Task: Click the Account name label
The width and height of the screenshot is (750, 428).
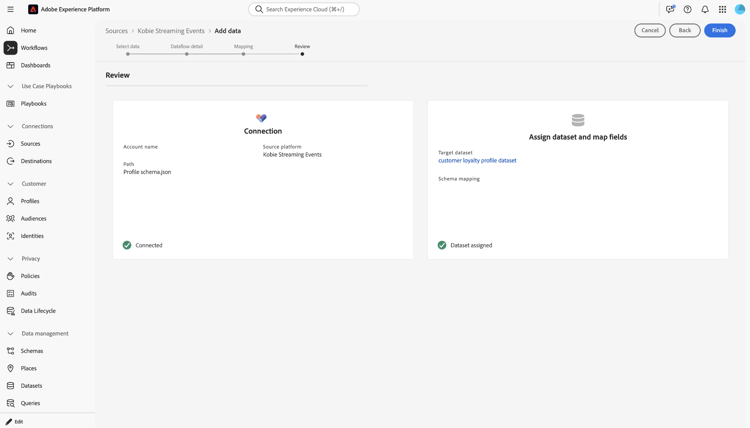Action: [x=141, y=147]
